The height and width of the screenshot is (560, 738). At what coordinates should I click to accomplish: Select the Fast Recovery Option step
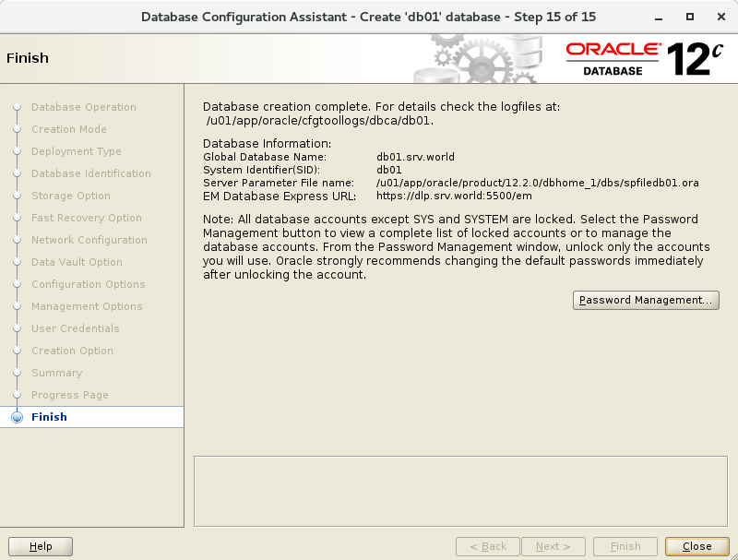[x=86, y=218]
